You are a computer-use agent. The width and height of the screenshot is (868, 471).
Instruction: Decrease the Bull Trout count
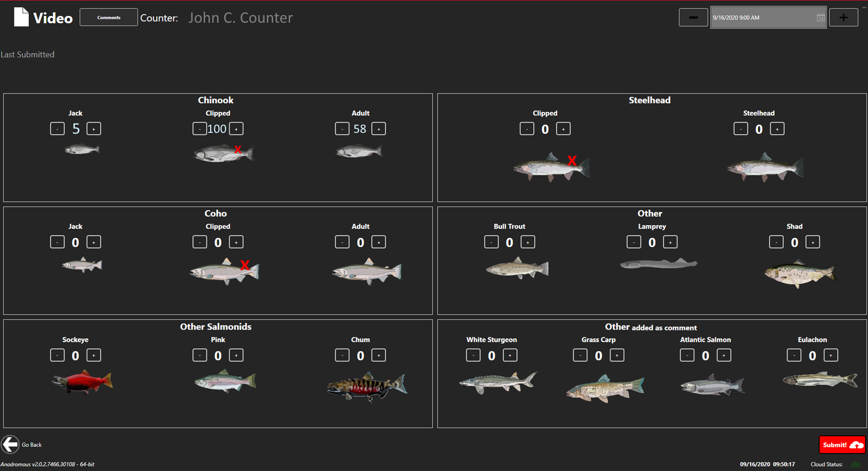[x=491, y=242]
